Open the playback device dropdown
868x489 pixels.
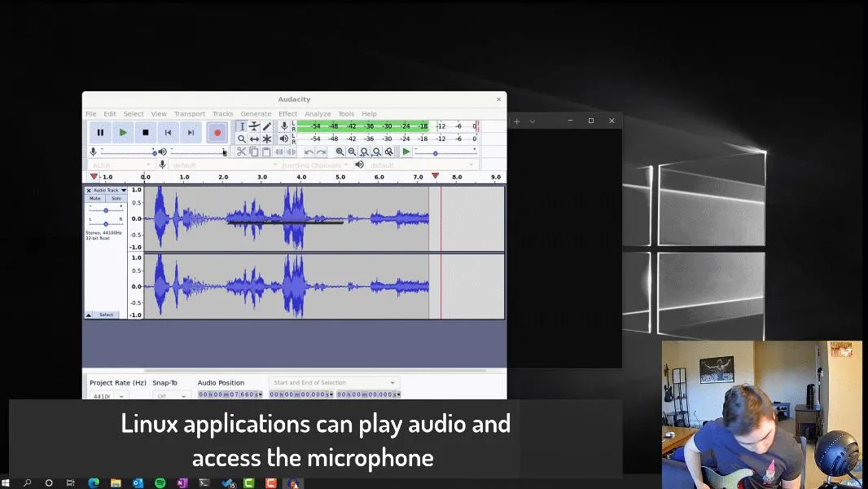tap(422, 165)
